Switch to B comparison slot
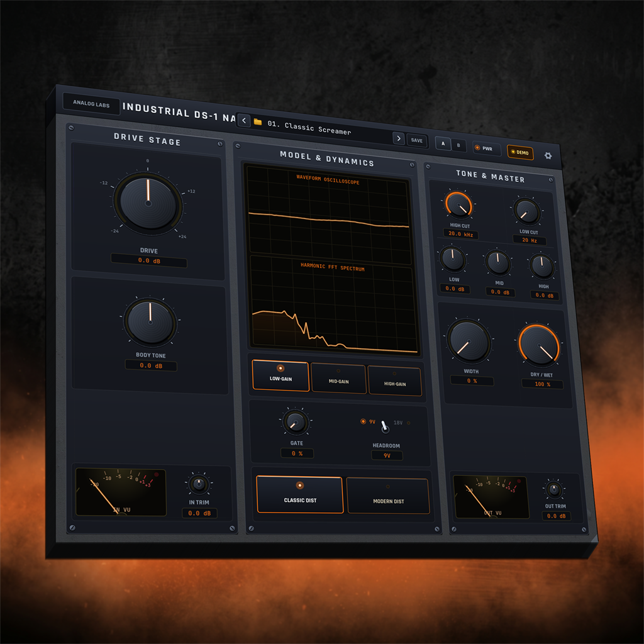 458,145
